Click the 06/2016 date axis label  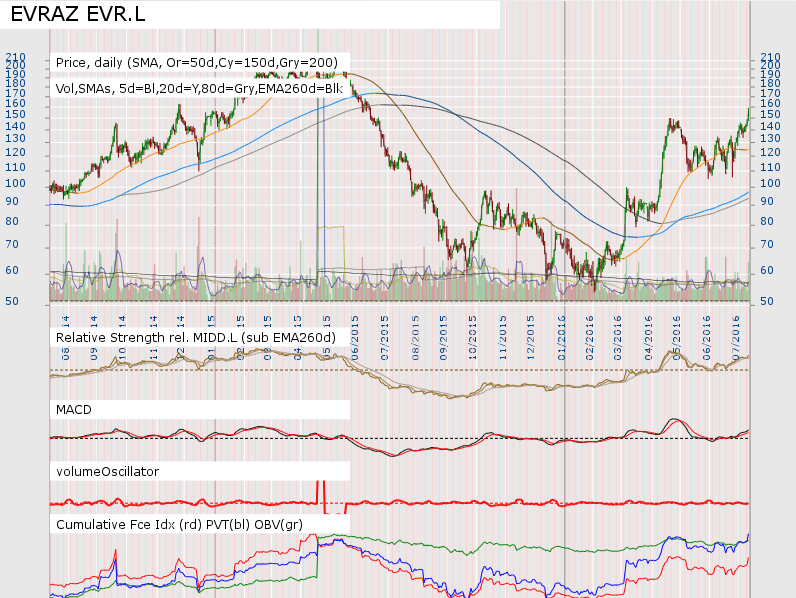(x=706, y=338)
